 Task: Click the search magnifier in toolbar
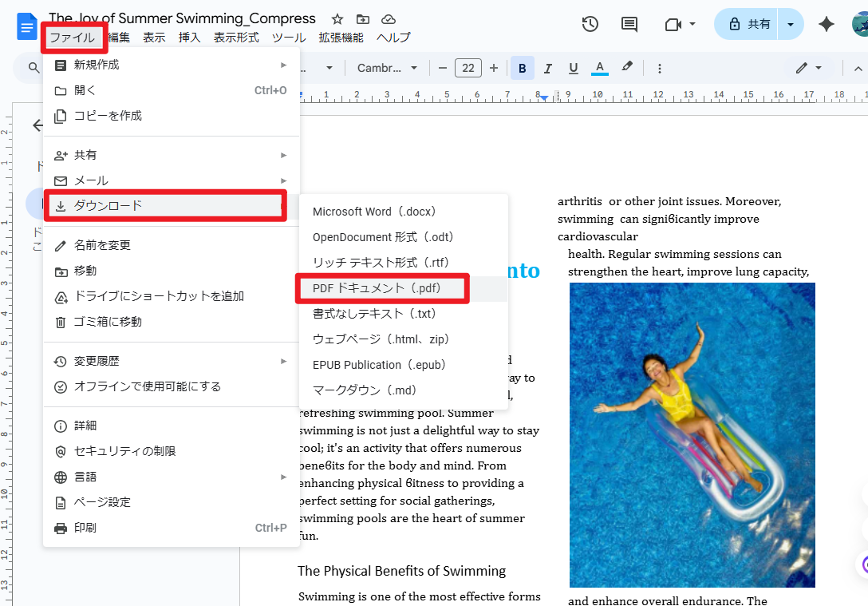point(34,68)
